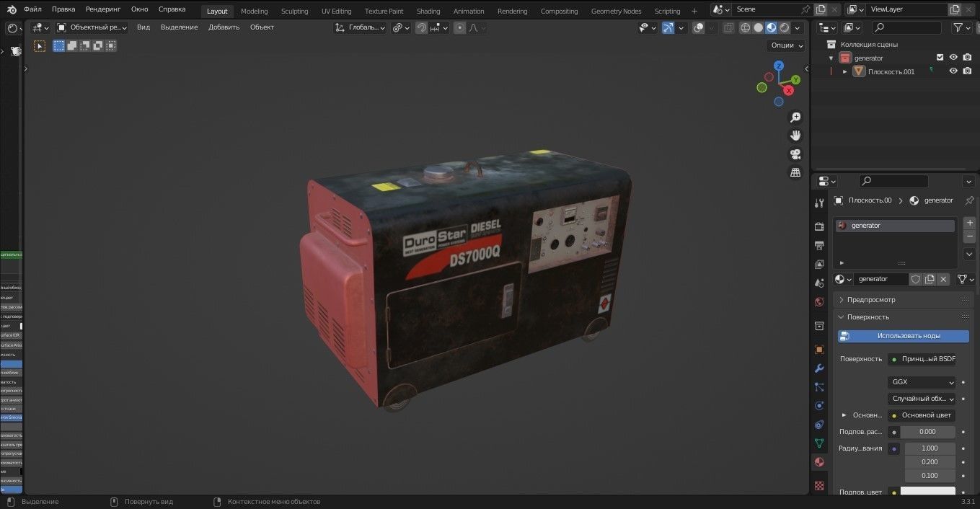Hide Плоскость.001 in viewport with eye icon

point(953,71)
